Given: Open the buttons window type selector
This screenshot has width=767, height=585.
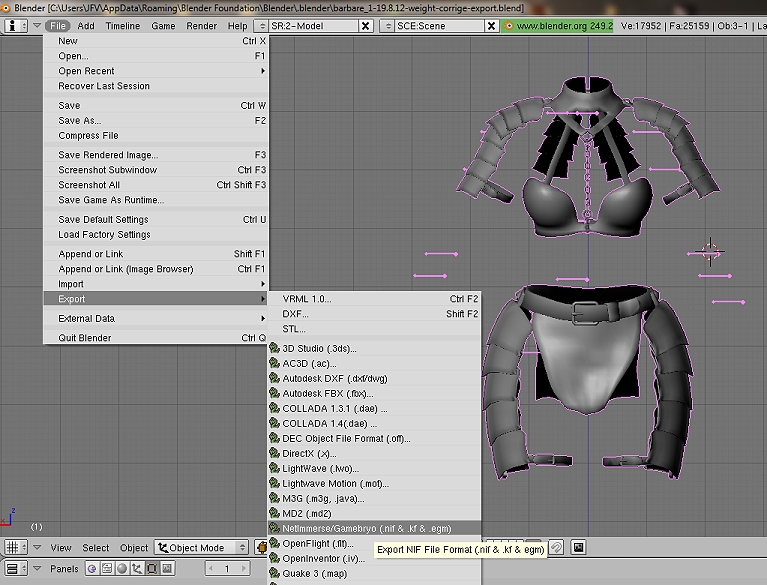Looking at the screenshot, I should point(16,568).
